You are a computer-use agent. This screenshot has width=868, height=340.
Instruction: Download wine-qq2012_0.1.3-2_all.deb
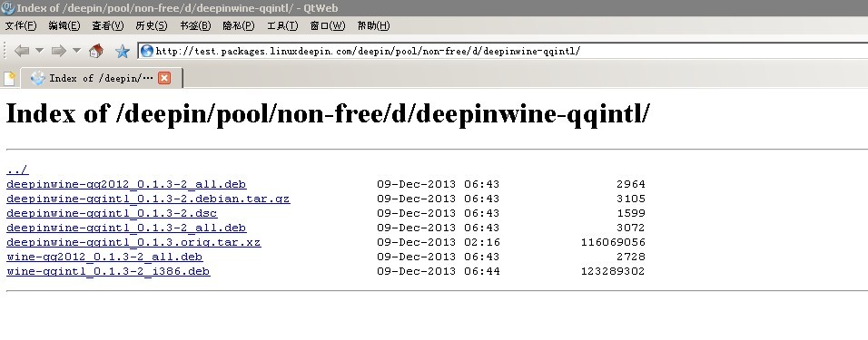pyautogui.click(x=104, y=257)
